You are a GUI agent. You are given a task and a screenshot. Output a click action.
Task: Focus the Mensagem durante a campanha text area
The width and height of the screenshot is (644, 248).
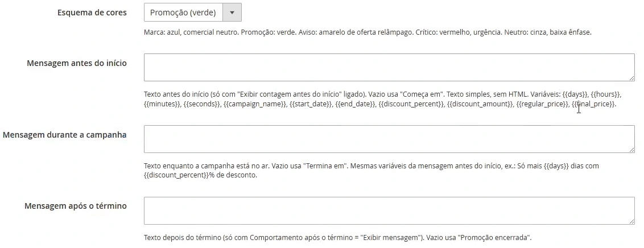coord(389,139)
